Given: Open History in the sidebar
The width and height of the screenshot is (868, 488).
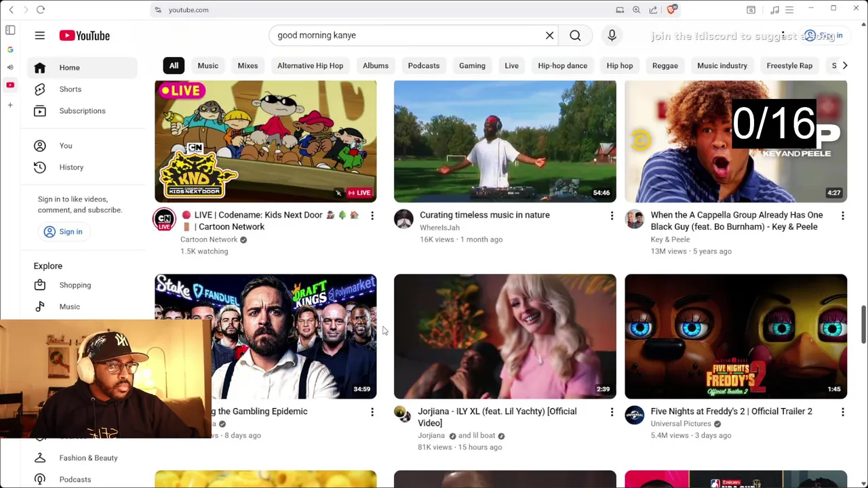Looking at the screenshot, I should click(71, 167).
